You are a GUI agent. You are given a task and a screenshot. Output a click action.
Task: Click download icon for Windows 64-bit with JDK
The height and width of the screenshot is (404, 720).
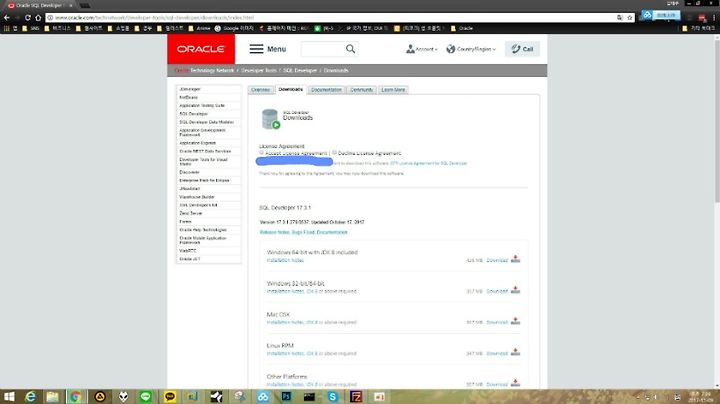pyautogui.click(x=515, y=259)
